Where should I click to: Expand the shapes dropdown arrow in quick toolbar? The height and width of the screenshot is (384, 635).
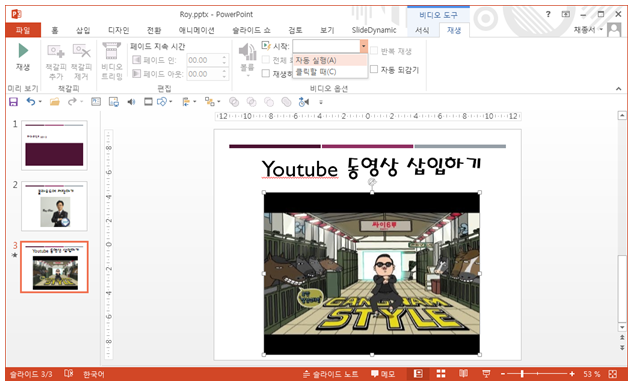(170, 102)
